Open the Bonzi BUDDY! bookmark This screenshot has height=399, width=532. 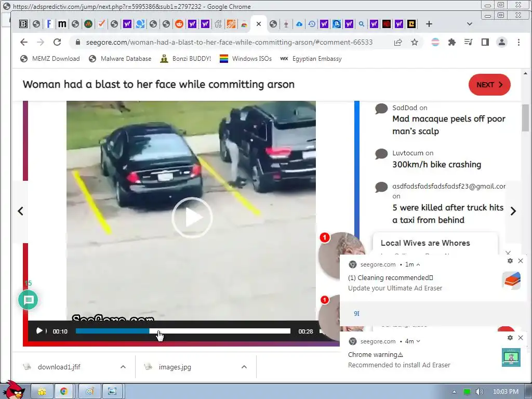pyautogui.click(x=185, y=59)
